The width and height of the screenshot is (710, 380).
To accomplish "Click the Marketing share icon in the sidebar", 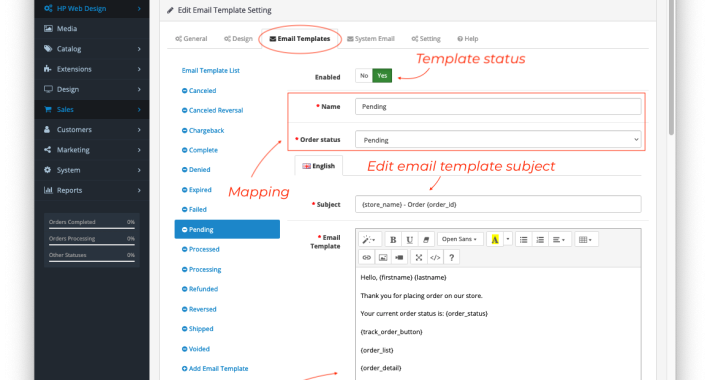I will pos(48,149).
